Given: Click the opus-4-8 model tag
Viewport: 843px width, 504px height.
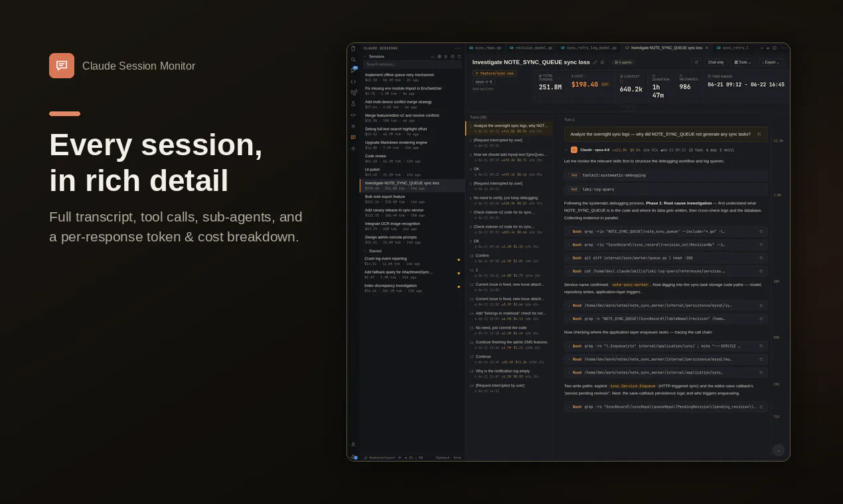Looking at the screenshot, I should pyautogui.click(x=484, y=82).
